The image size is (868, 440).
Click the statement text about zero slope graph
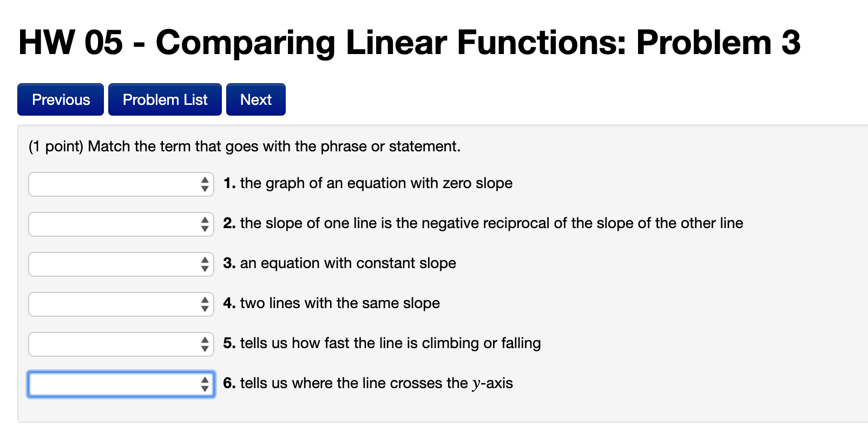tap(368, 183)
